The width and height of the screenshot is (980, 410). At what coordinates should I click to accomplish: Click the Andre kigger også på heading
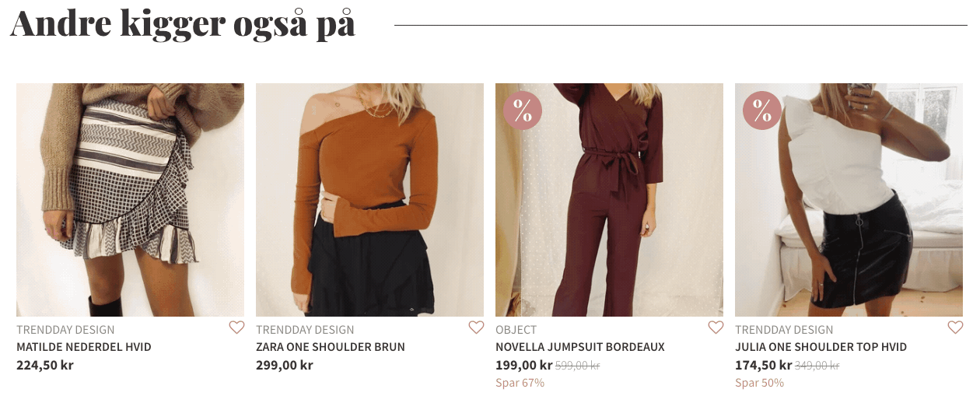pos(183,23)
